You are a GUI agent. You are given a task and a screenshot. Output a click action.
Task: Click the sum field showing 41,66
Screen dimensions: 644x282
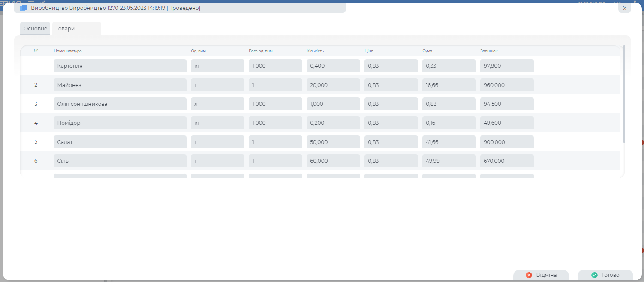[x=448, y=142]
